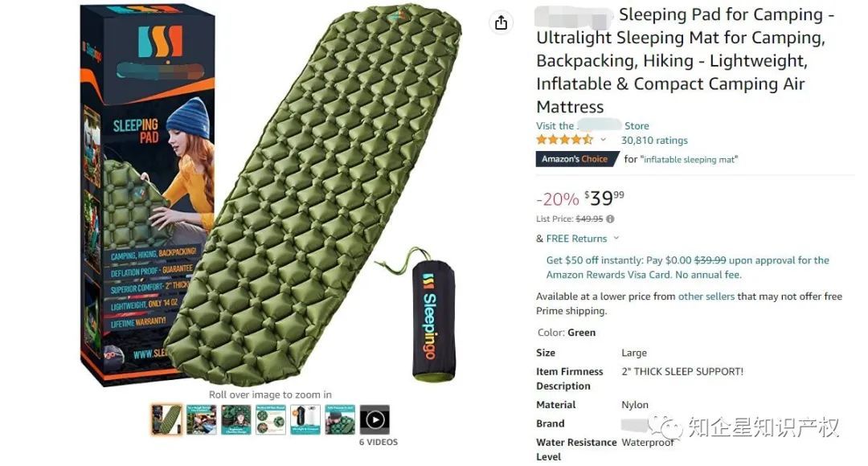
Task: Select the sixth thumbnail showing inflation
Action: tap(341, 419)
